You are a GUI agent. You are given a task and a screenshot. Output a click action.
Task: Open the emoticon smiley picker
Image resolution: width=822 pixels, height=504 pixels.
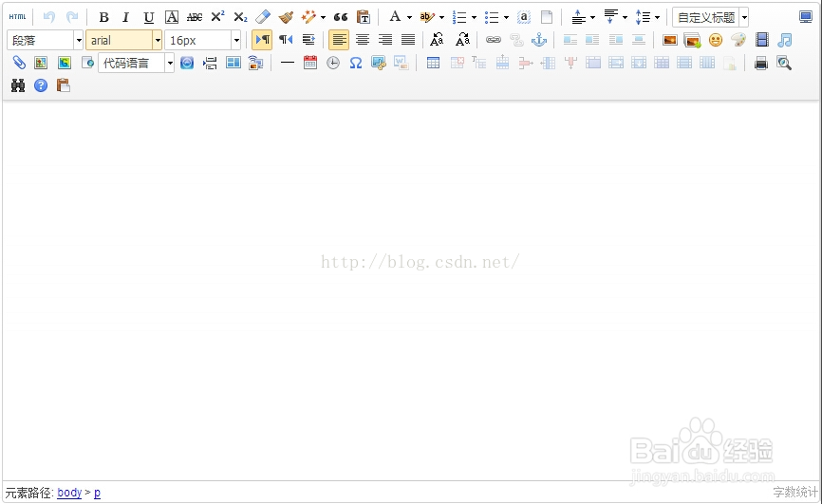coord(716,40)
